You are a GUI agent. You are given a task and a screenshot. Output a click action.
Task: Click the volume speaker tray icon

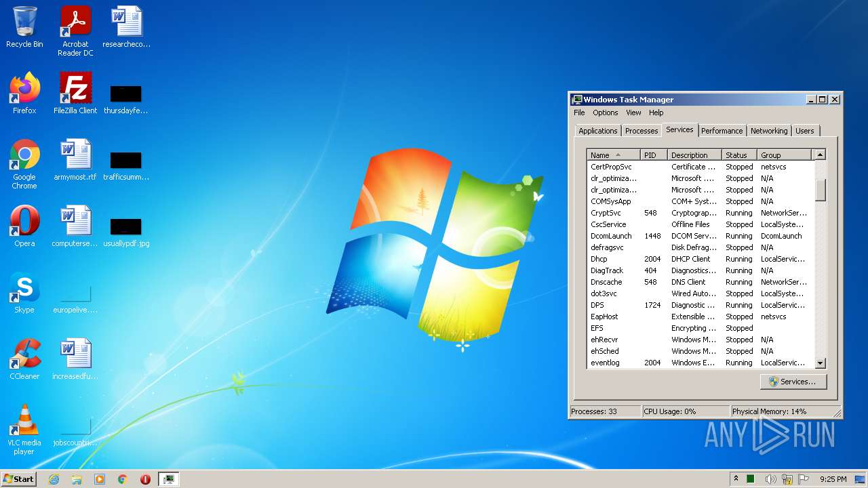click(x=770, y=479)
